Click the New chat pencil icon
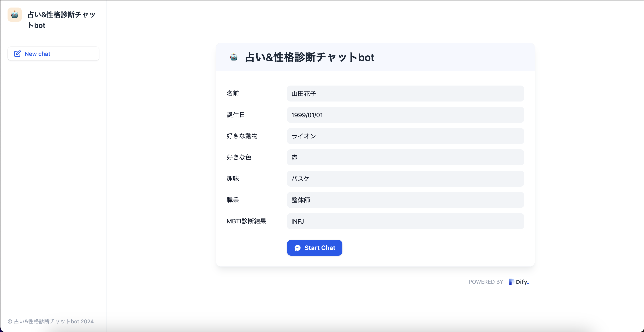 (17, 54)
